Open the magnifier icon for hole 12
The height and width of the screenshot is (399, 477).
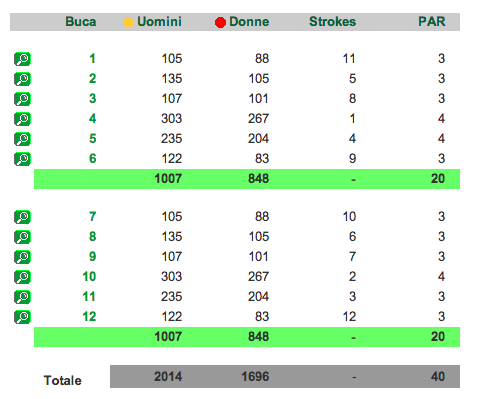point(22,317)
